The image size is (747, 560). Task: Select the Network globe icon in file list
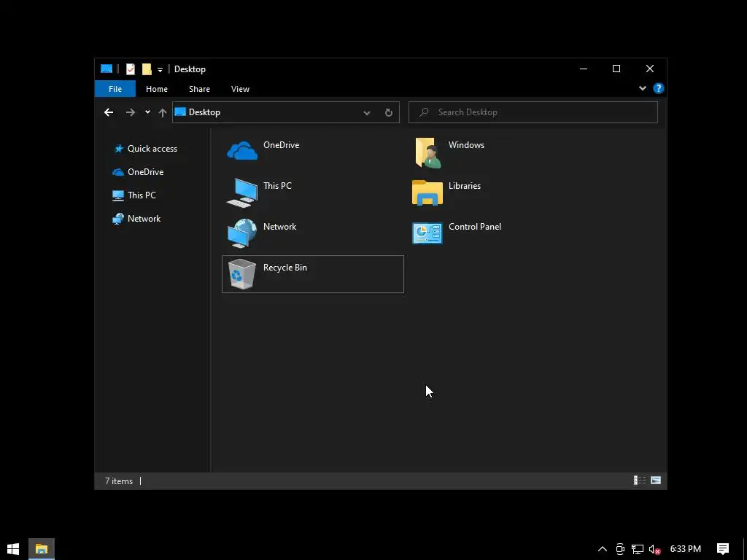click(242, 233)
